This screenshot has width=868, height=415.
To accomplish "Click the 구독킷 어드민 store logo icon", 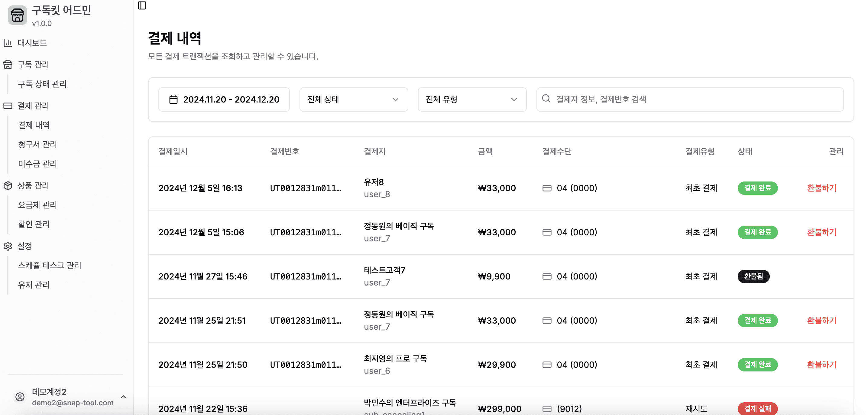I will (x=18, y=15).
